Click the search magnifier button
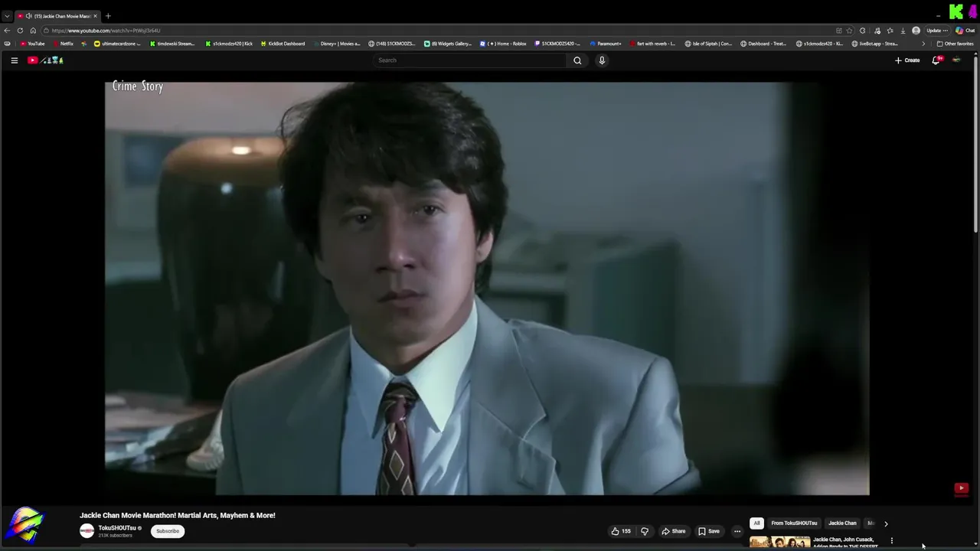Screen dimensions: 980x551 (577, 60)
